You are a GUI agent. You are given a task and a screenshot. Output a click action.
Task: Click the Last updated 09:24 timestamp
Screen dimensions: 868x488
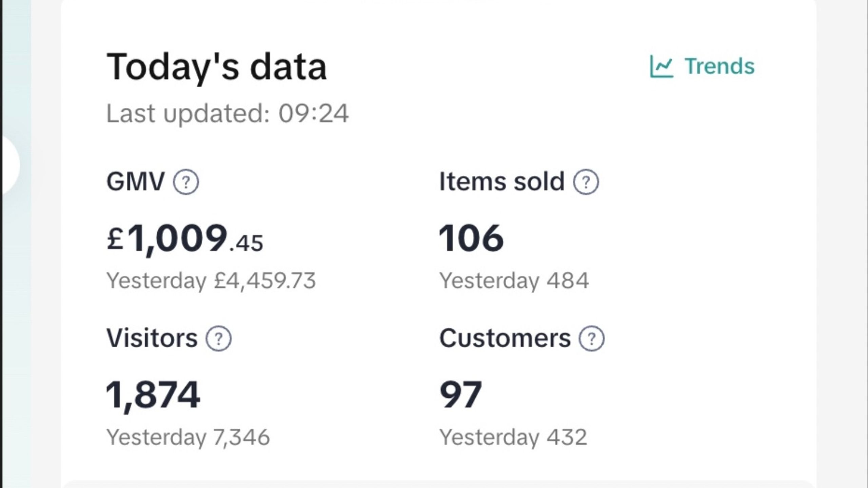[x=228, y=114]
